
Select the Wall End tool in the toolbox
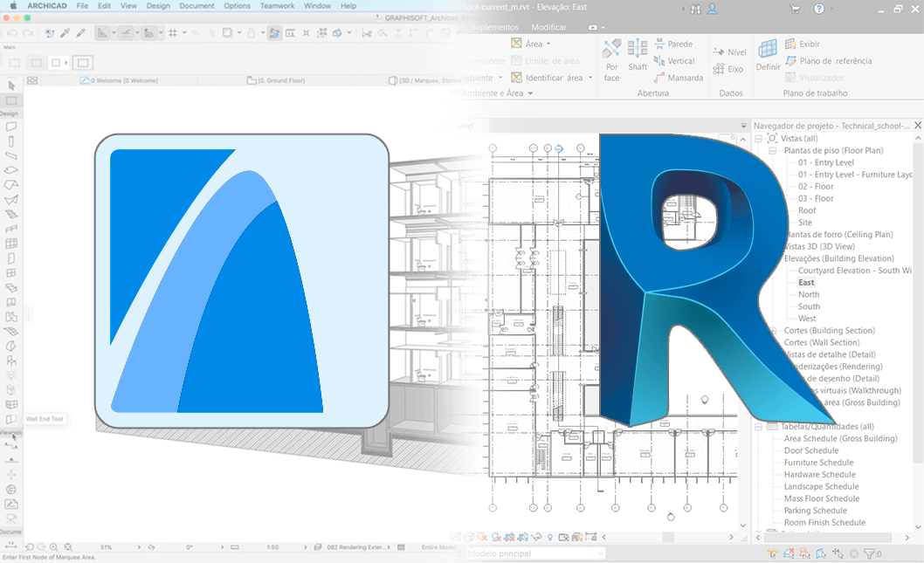[11, 419]
